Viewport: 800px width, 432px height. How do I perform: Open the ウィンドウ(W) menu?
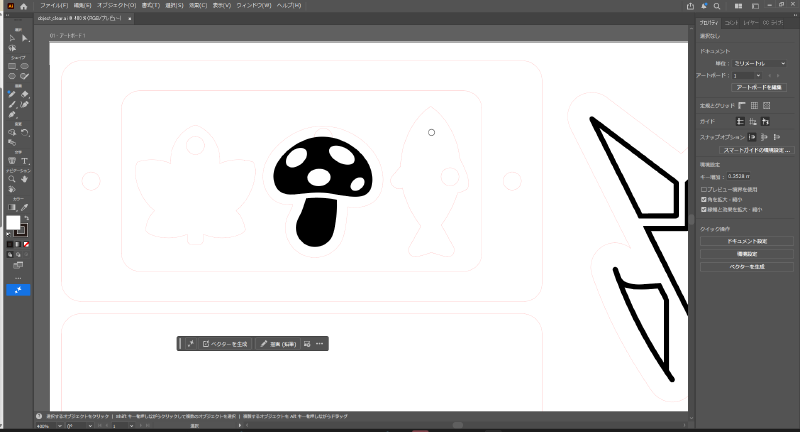tap(254, 6)
